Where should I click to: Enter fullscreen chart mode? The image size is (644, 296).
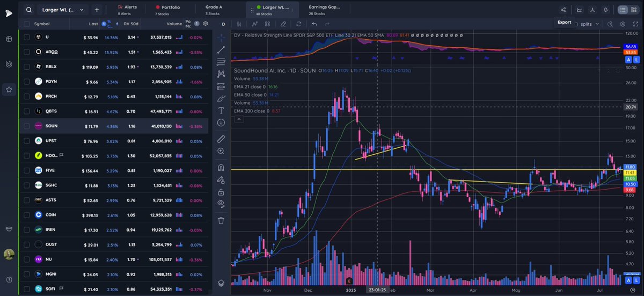635,24
